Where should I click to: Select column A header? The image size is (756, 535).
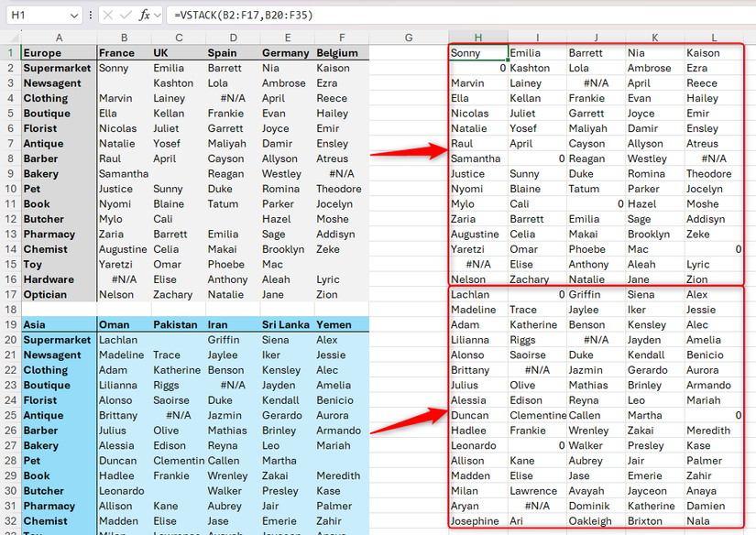[59, 38]
